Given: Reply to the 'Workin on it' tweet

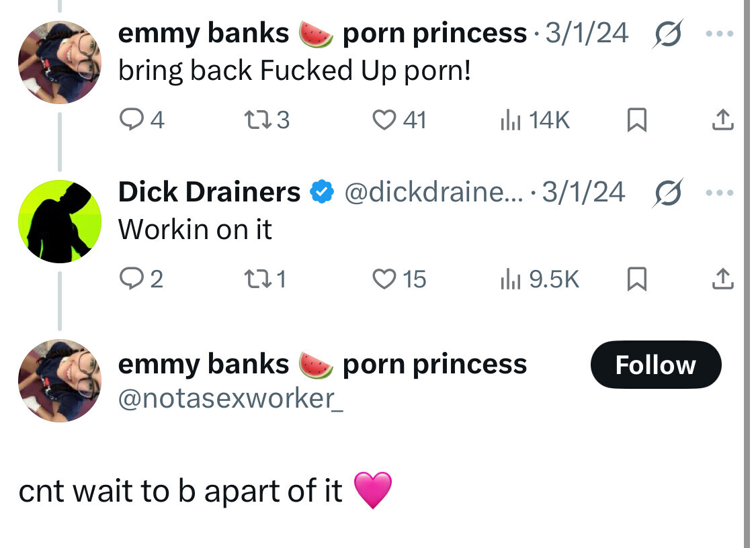Looking at the screenshot, I should click(x=129, y=278).
